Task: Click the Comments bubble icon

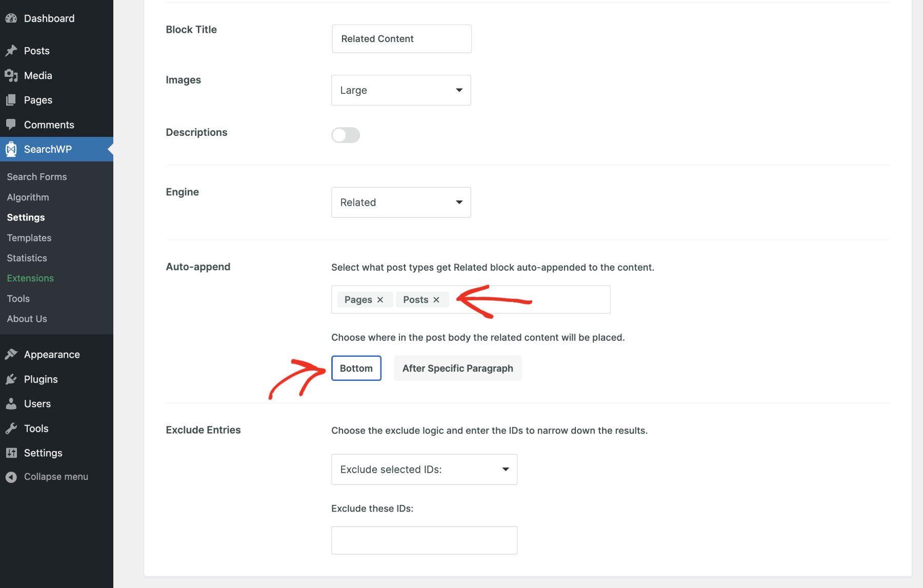Action: (x=11, y=125)
